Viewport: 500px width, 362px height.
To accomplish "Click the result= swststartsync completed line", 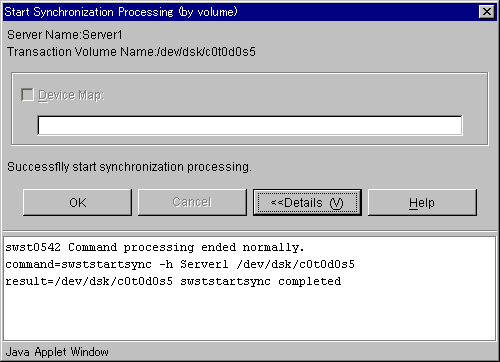I will coord(173,282).
